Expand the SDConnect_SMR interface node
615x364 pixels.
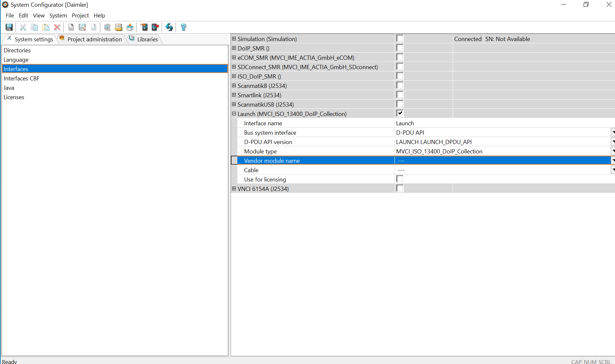pyautogui.click(x=234, y=67)
